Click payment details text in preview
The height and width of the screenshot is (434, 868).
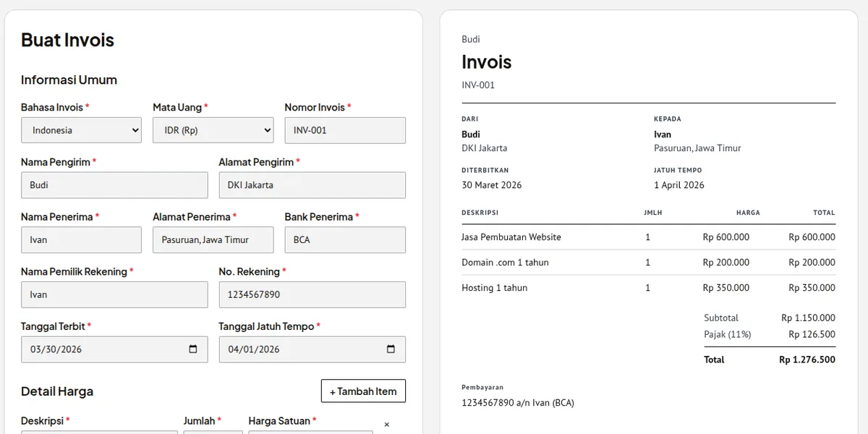tap(517, 403)
